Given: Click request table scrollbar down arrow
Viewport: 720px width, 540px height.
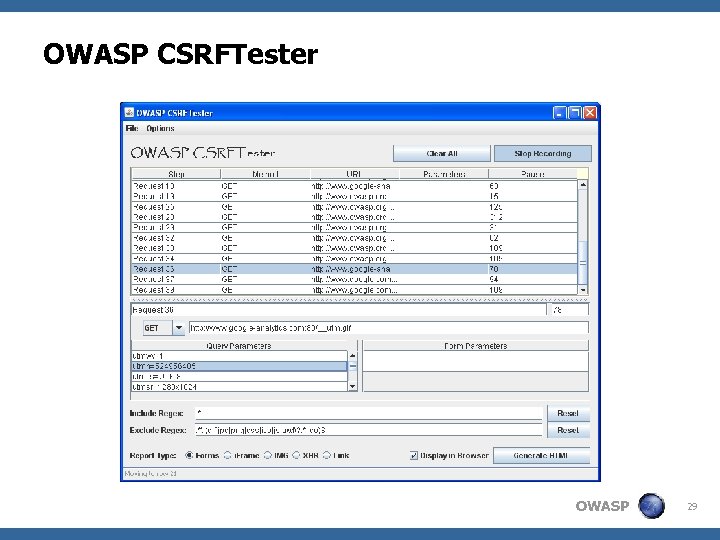Looking at the screenshot, I should pos(583,290).
